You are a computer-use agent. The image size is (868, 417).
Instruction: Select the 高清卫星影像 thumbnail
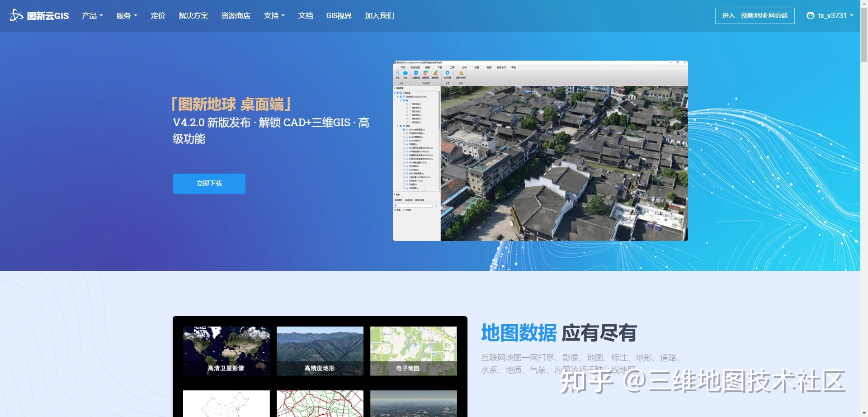point(226,351)
